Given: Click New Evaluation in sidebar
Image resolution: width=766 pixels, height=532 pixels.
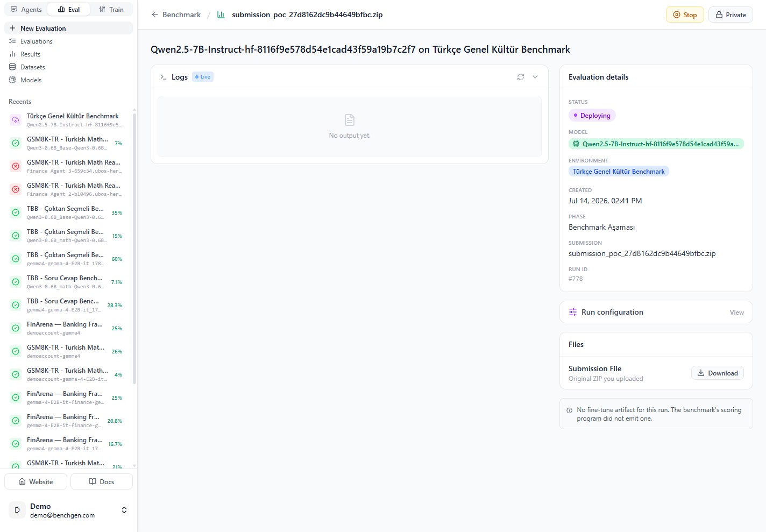Looking at the screenshot, I should (x=68, y=28).
